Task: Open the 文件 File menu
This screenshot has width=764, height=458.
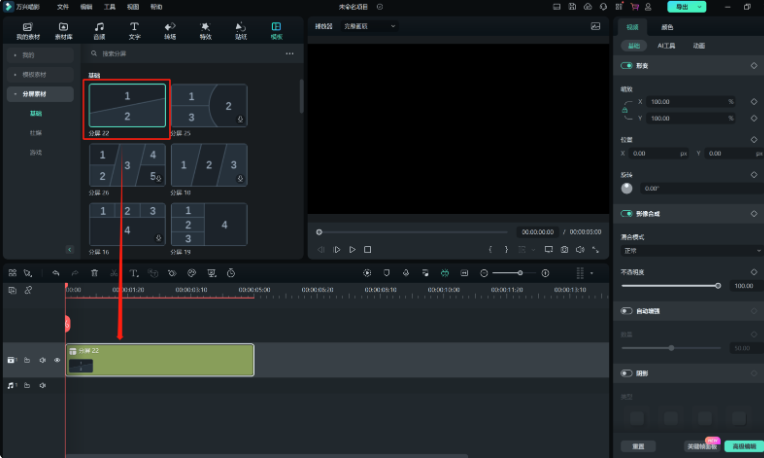Action: 62,6
